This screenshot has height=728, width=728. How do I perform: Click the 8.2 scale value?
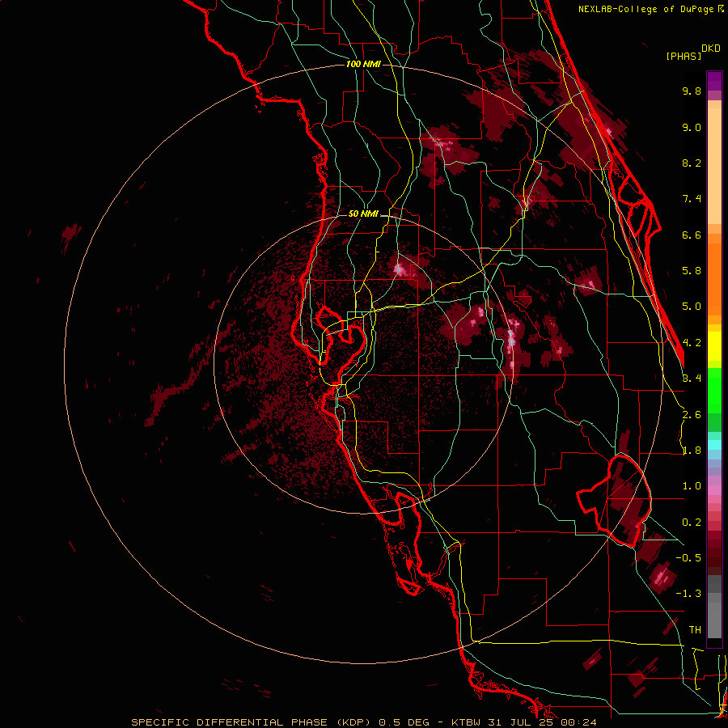point(692,163)
